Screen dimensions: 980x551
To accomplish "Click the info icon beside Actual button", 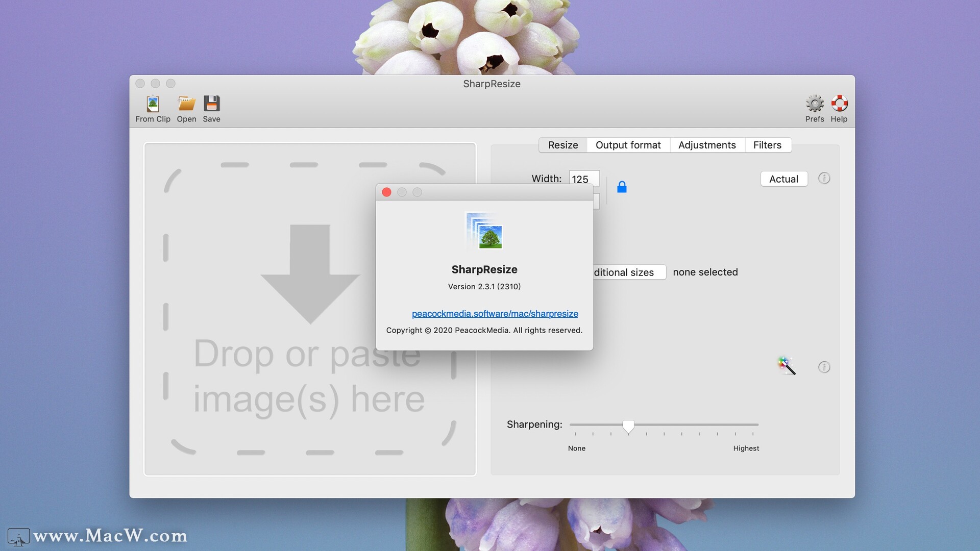I will click(x=824, y=178).
